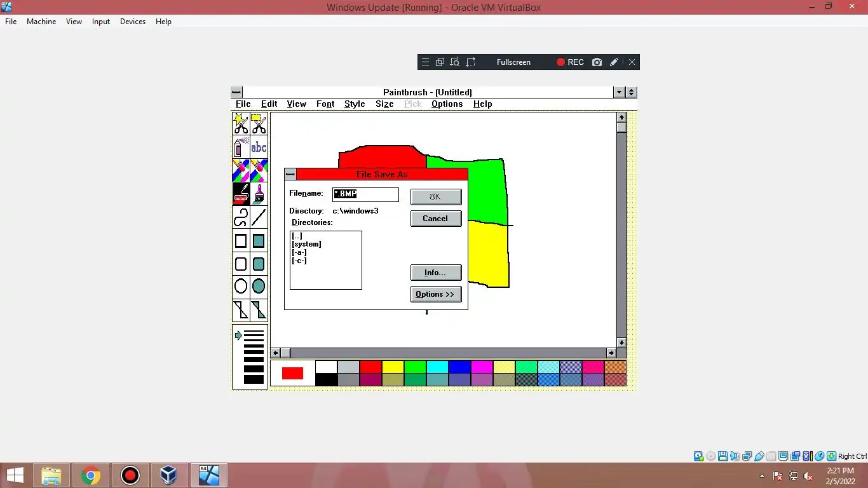Choose the thickest line width
The width and height of the screenshot is (868, 488).
[254, 379]
